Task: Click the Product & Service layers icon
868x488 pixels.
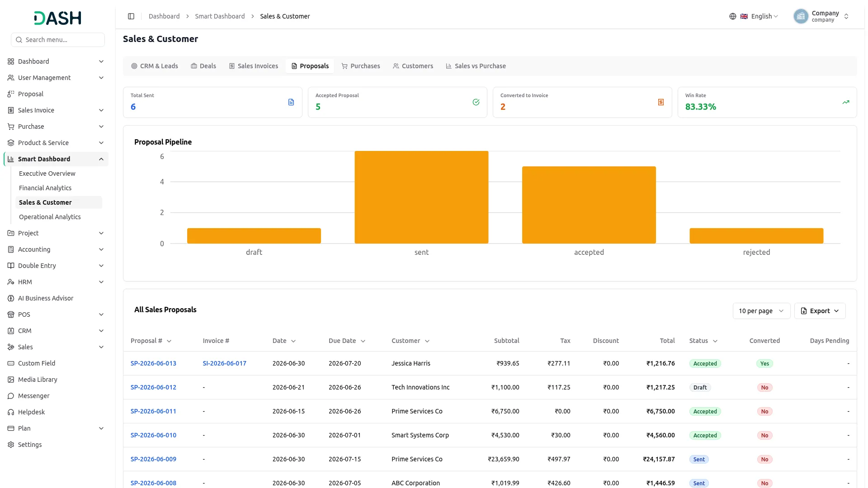Action: [11, 143]
